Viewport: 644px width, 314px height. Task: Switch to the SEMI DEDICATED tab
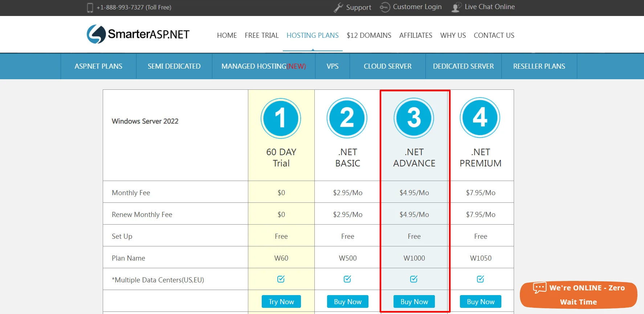point(174,66)
